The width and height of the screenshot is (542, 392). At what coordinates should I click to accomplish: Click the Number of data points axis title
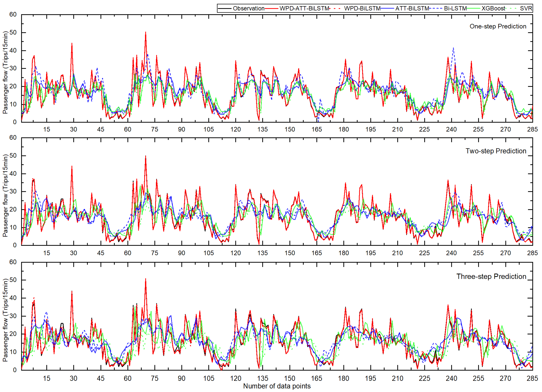[x=277, y=386]
